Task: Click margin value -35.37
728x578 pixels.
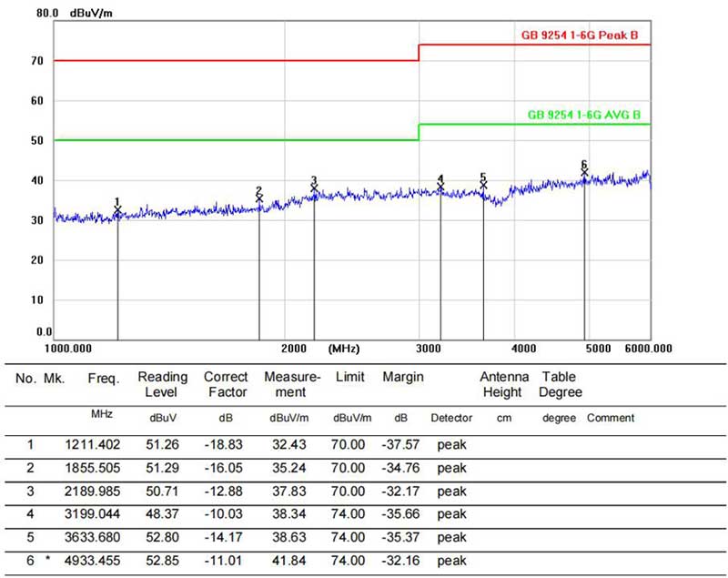Action: coord(400,537)
